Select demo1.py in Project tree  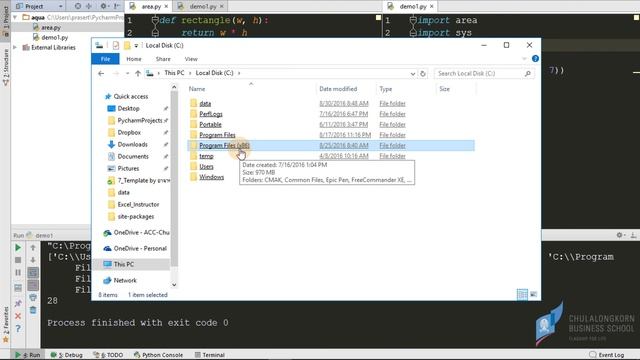54,37
